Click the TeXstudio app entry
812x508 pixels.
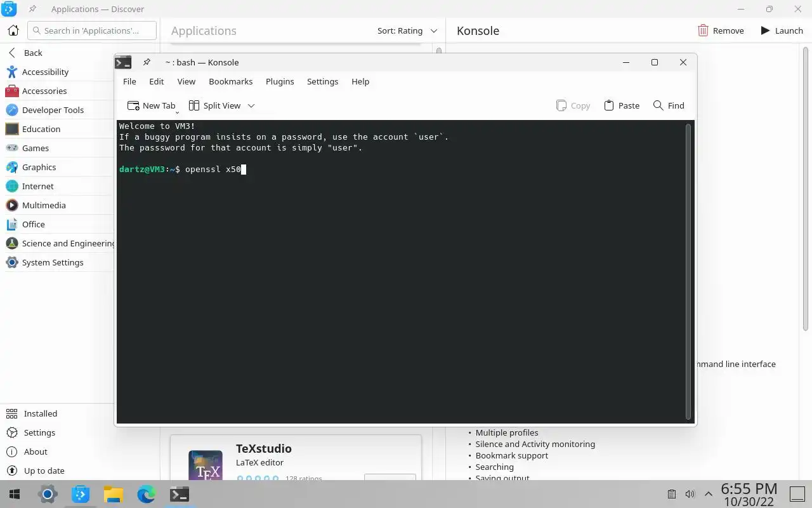tap(296, 457)
